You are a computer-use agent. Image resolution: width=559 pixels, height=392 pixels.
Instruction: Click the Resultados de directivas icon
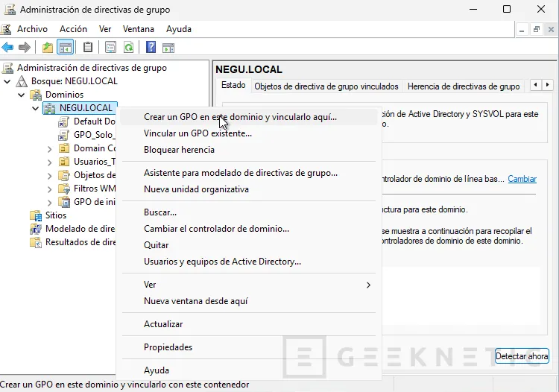pos(36,242)
